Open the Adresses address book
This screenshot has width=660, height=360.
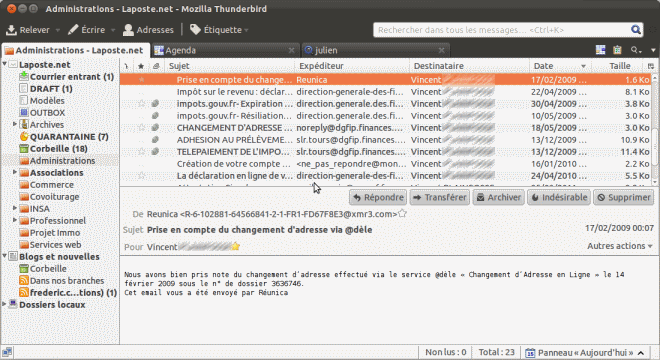click(x=148, y=30)
